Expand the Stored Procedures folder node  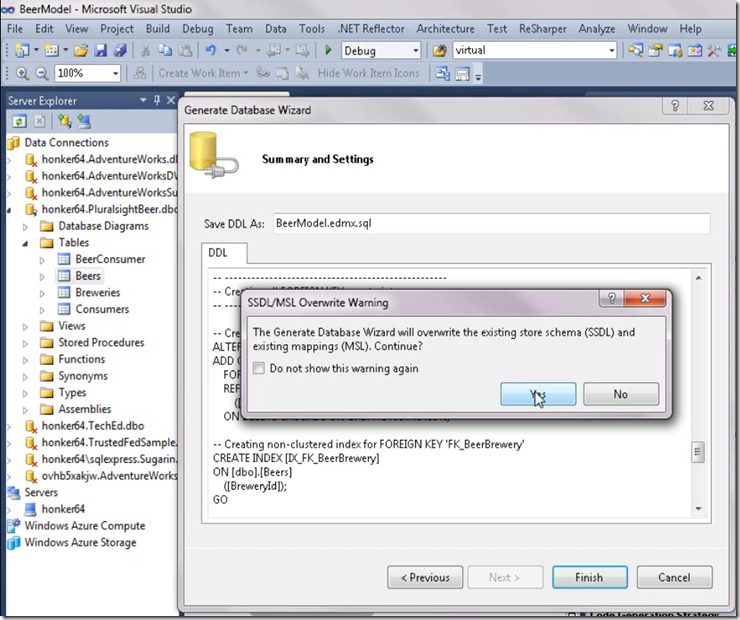pos(25,344)
